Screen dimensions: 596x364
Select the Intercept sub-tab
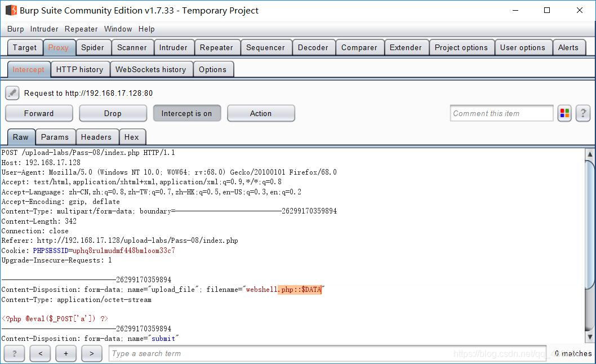pyautogui.click(x=29, y=70)
